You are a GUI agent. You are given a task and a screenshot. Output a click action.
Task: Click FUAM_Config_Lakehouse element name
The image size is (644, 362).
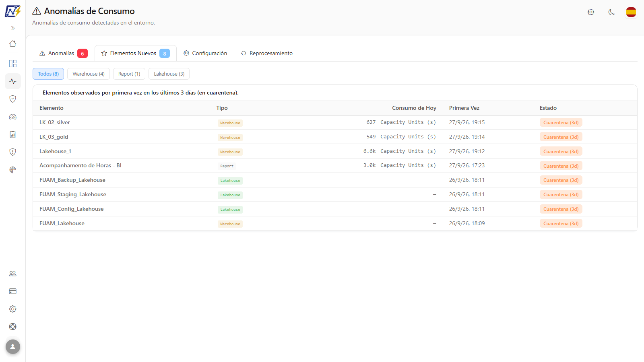[72, 209]
